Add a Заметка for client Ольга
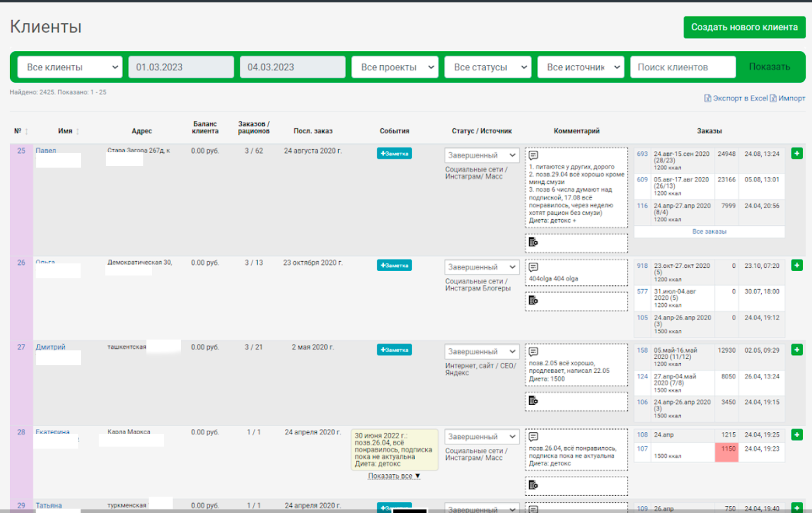The height and width of the screenshot is (513, 812). point(394,265)
